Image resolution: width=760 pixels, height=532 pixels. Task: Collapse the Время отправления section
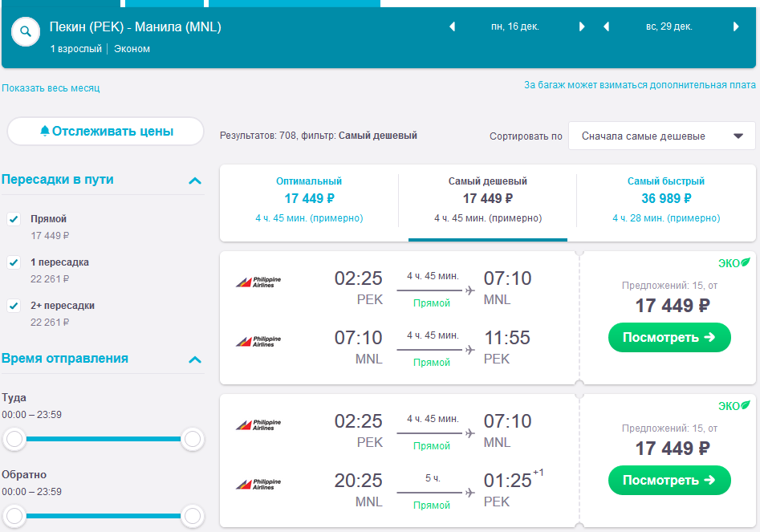tap(194, 359)
